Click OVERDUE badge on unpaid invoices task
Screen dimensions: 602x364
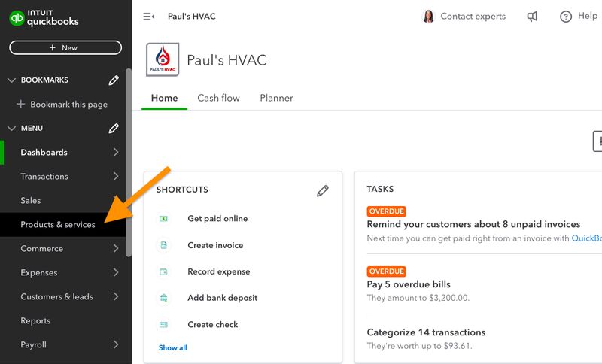[387, 211]
